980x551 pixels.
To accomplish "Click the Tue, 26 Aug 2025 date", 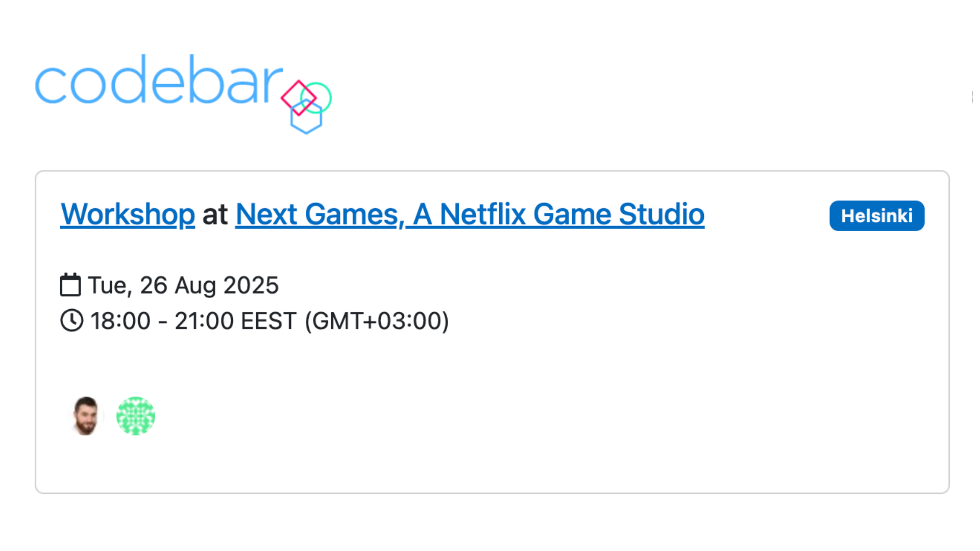I will click(x=183, y=285).
